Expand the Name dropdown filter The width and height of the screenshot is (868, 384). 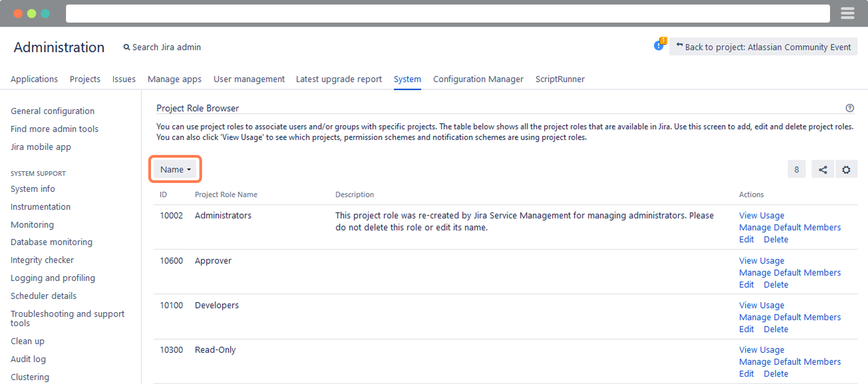pyautogui.click(x=175, y=169)
